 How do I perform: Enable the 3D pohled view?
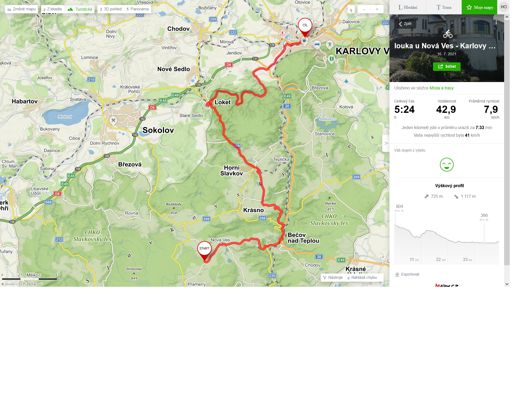111,9
